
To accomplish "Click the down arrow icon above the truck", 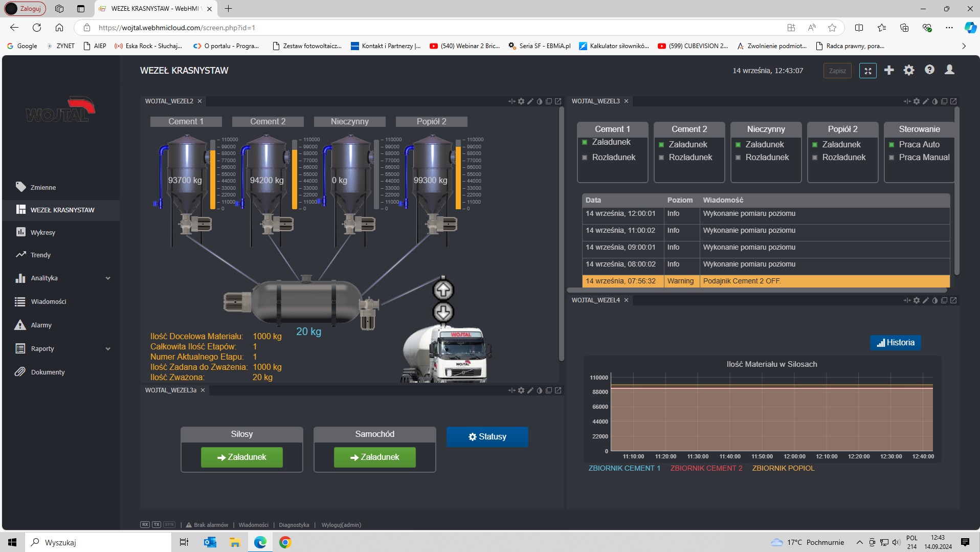I will point(443,312).
